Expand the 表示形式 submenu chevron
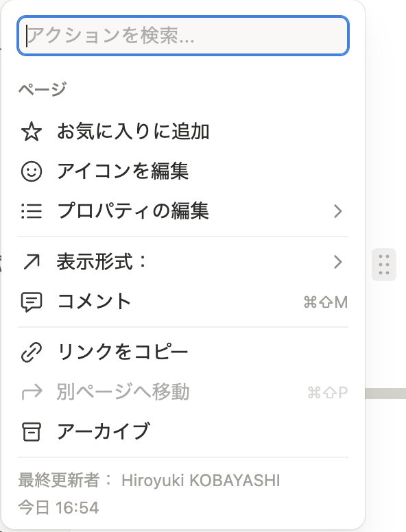 tap(338, 262)
